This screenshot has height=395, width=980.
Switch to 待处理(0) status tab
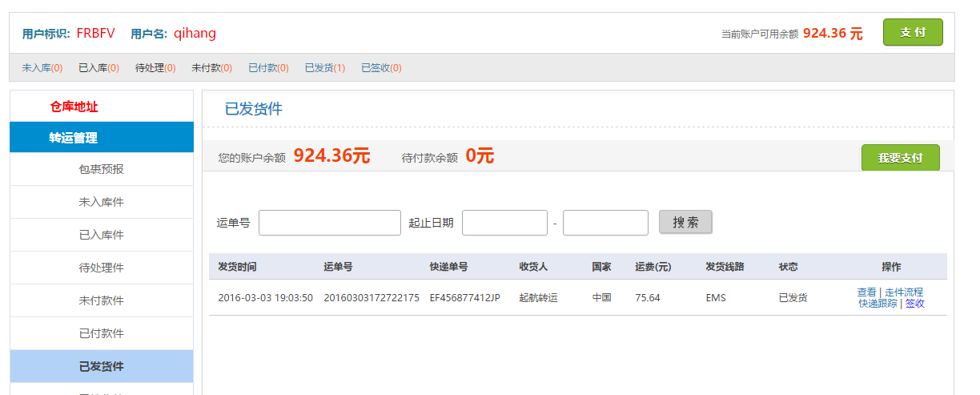click(155, 68)
